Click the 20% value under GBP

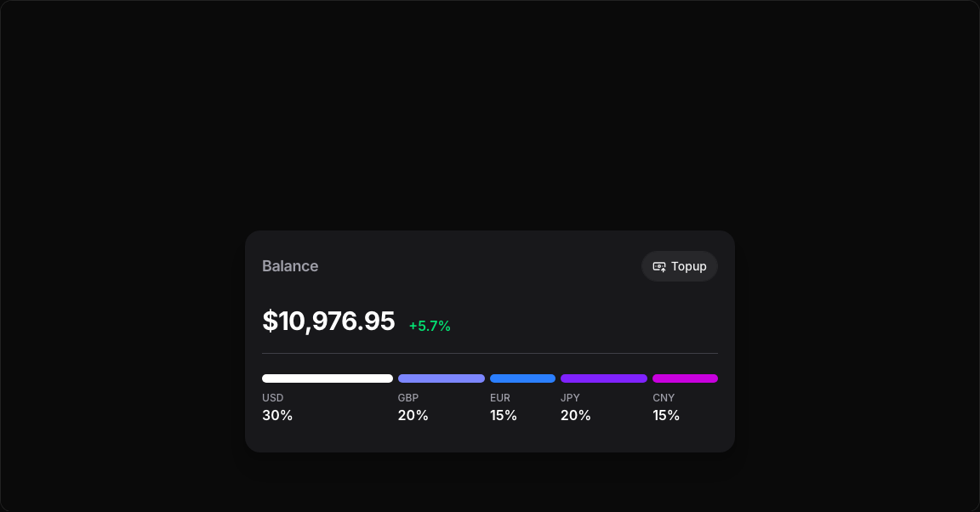click(413, 416)
